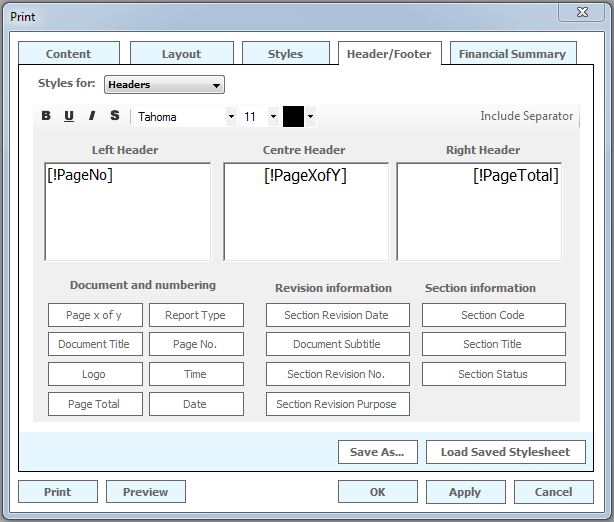614x522 pixels.
Task: Open the font color dropdown arrow
Action: point(310,116)
